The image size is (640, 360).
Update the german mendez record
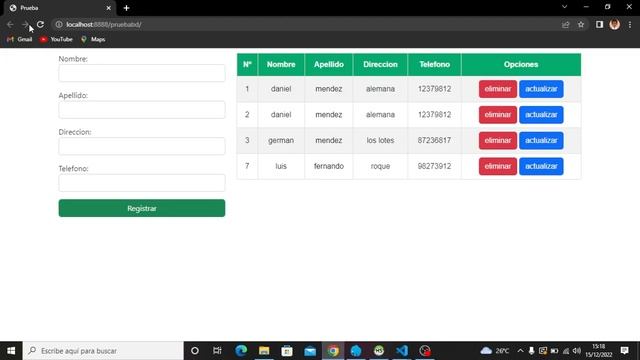point(541,140)
